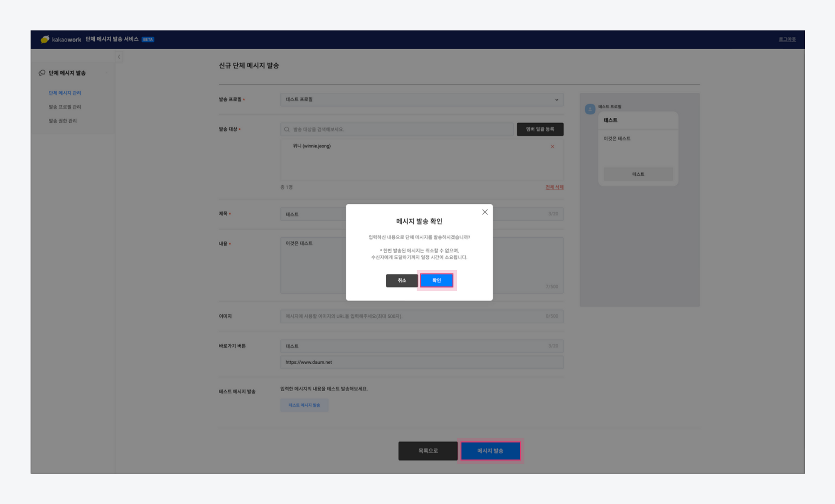Open 단체 메시지 관리 menu item
Viewport: 835px width, 504px height.
(x=65, y=93)
